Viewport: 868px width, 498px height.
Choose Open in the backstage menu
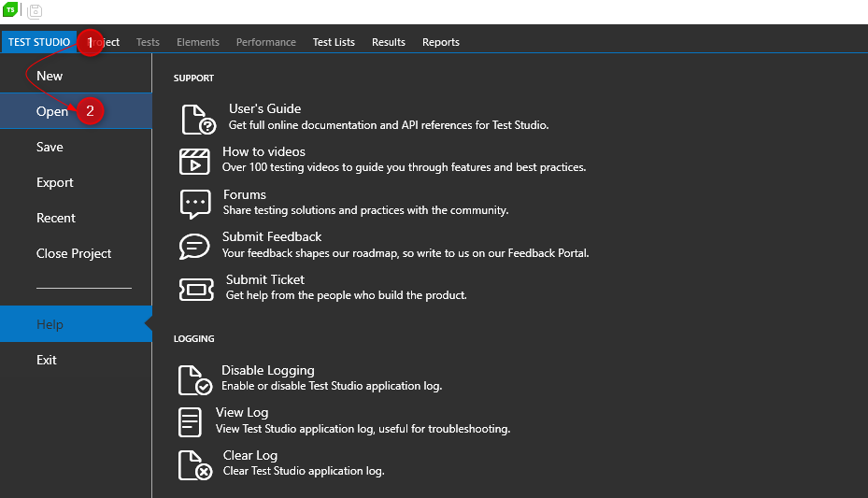(x=52, y=111)
